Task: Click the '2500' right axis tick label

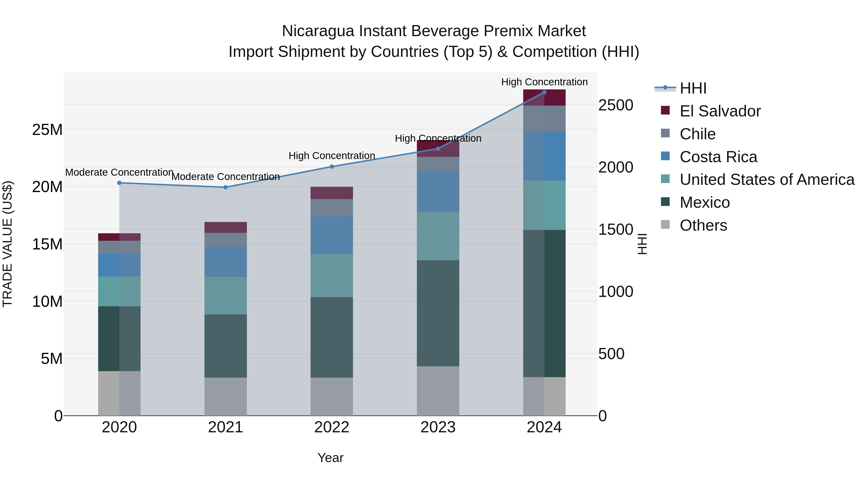Action: (x=616, y=105)
